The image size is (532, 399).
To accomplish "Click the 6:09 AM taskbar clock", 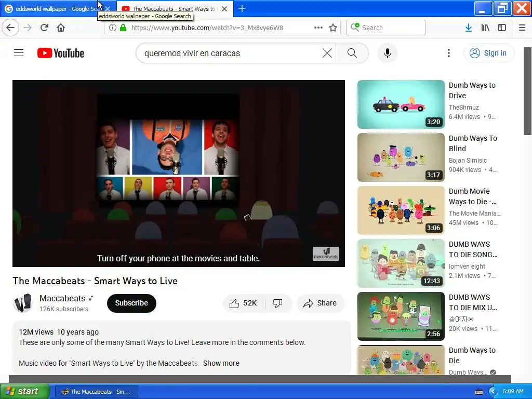I will point(513,392).
